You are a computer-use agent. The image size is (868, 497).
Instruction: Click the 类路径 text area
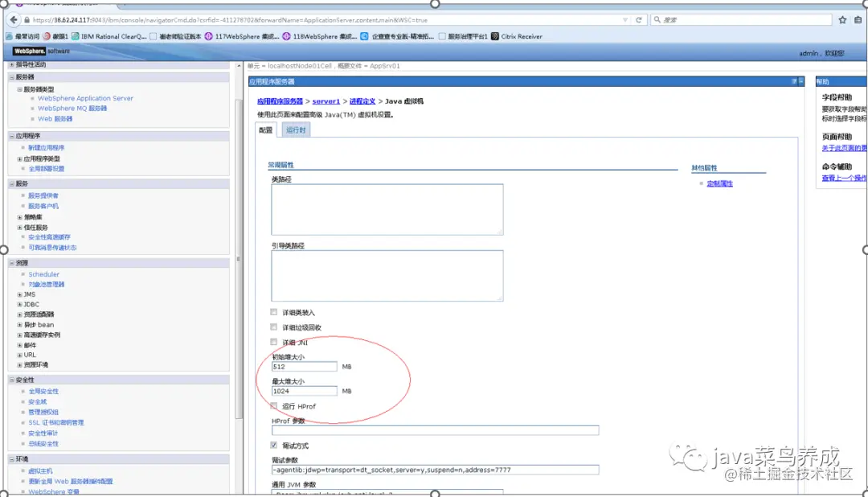(x=387, y=209)
